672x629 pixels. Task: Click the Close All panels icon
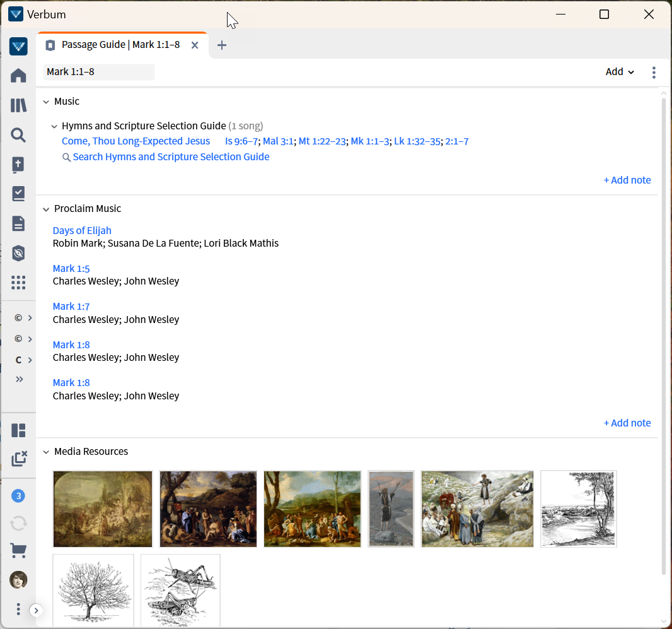[x=19, y=459]
